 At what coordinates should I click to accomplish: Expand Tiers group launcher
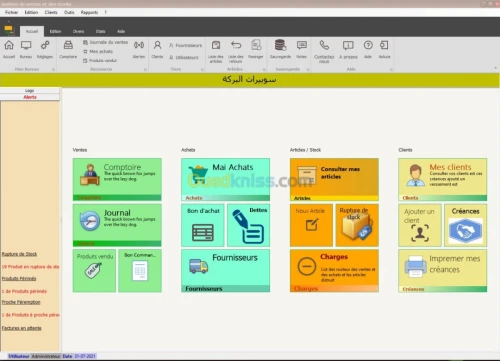[x=202, y=69]
